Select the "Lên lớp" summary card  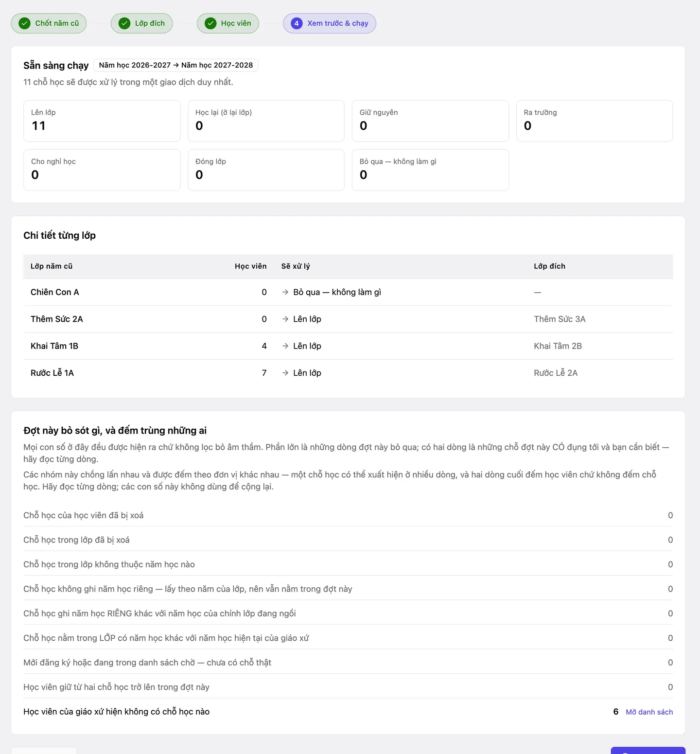(x=102, y=121)
